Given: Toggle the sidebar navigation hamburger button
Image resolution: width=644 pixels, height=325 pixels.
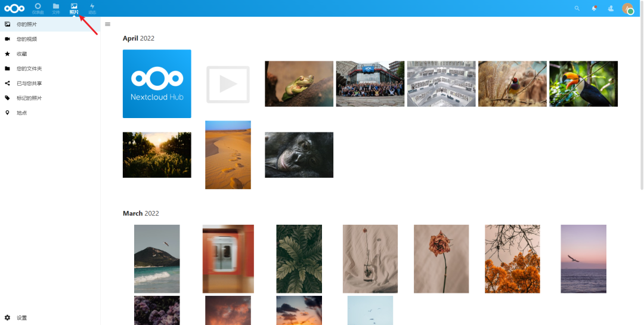Looking at the screenshot, I should [x=107, y=24].
